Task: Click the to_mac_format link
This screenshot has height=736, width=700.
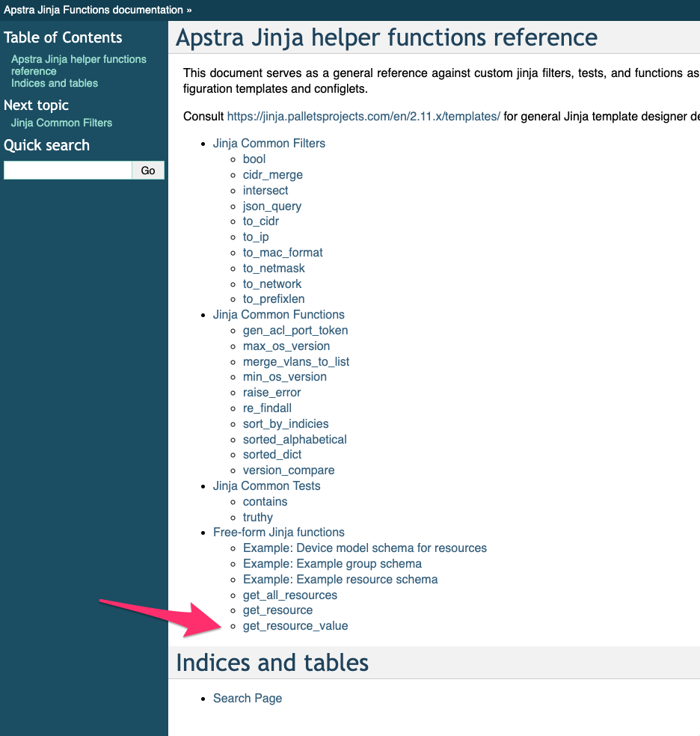Action: 283,252
